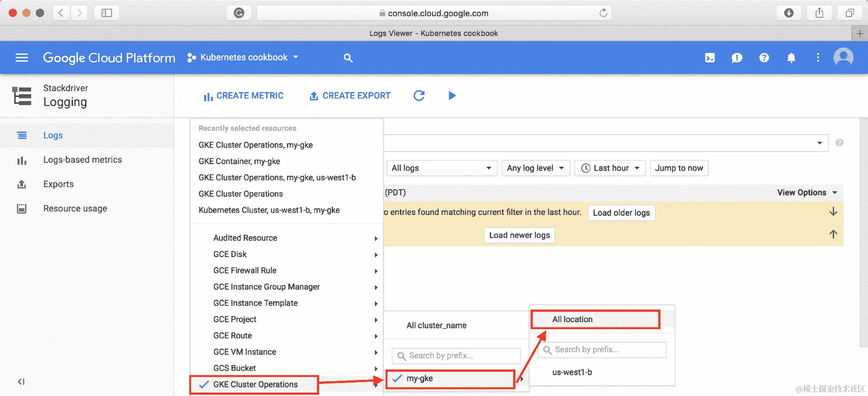This screenshot has width=868, height=396.
Task: Refresh logs with the circular arrow icon
Action: pyautogui.click(x=419, y=96)
